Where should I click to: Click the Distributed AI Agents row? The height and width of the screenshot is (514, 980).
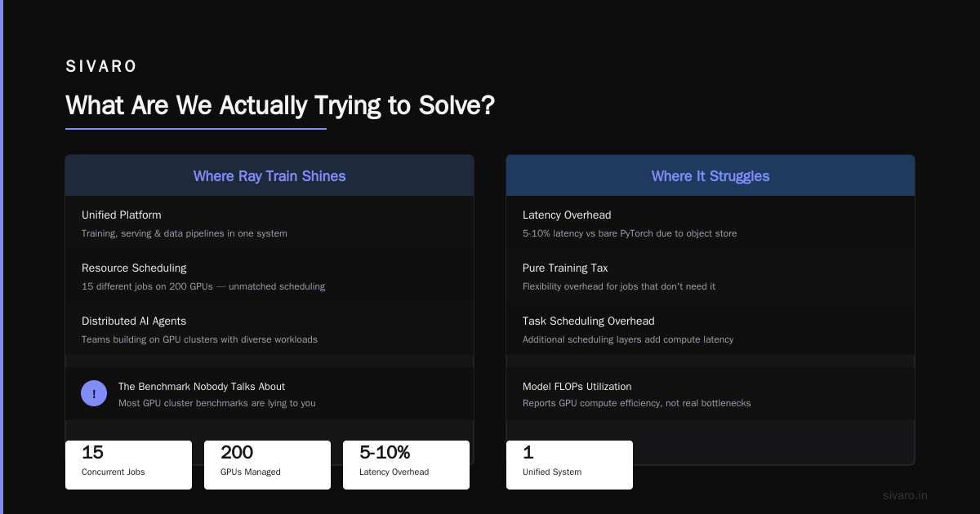click(269, 329)
